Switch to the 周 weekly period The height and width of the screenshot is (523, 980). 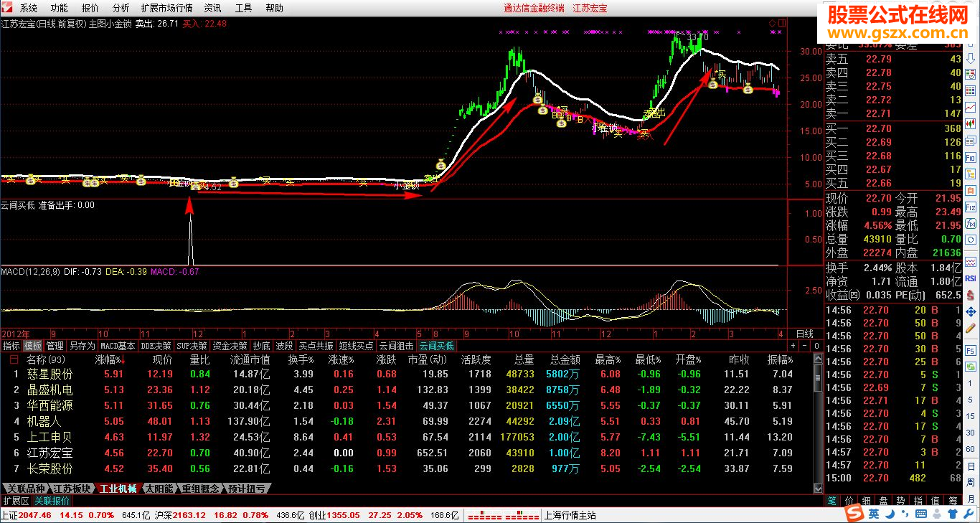click(x=971, y=482)
